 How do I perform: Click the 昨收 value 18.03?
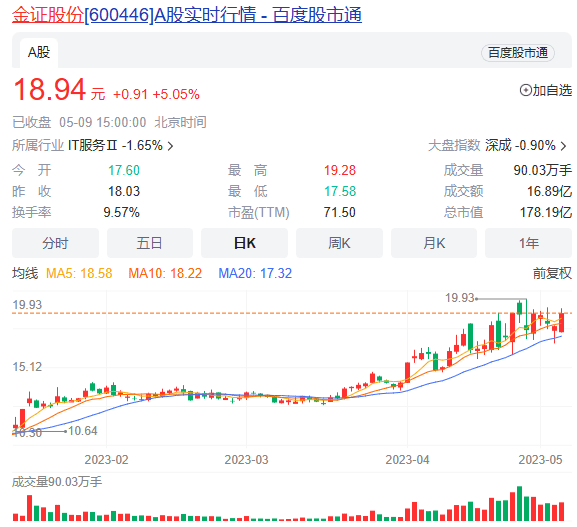pyautogui.click(x=124, y=191)
